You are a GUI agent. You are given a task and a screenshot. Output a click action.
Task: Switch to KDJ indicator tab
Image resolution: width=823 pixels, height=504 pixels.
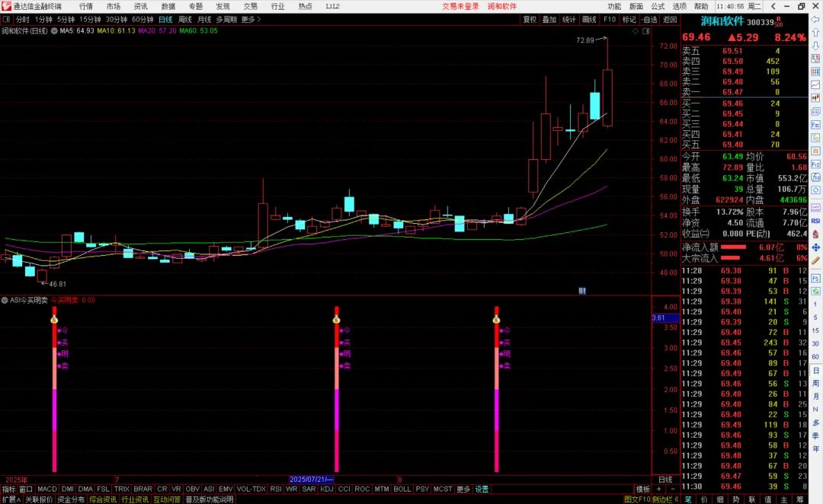326,489
